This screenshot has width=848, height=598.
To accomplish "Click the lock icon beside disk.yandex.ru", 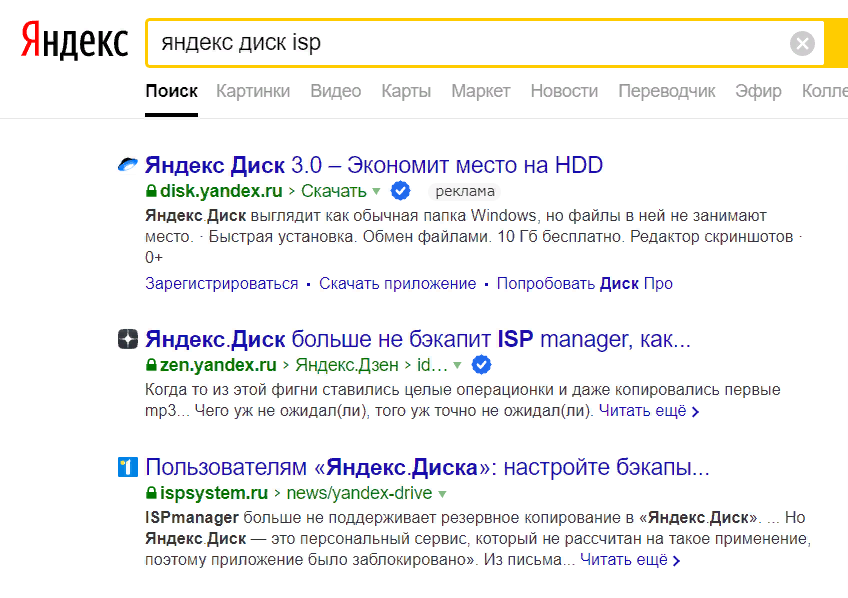I will click(151, 191).
